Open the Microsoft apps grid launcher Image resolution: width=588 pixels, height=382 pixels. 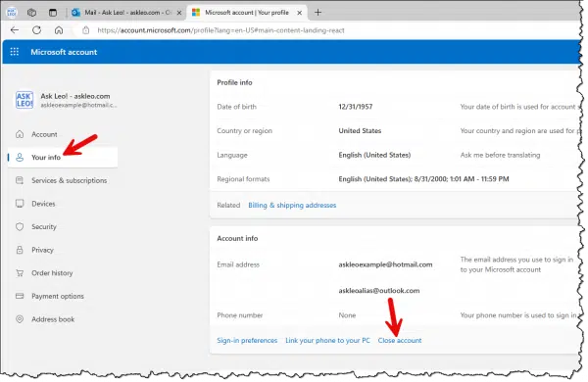[15, 52]
